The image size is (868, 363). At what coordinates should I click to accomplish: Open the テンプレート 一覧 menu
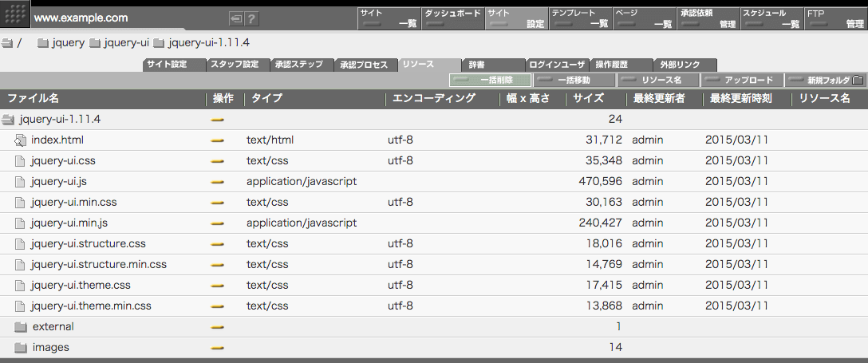[580, 18]
